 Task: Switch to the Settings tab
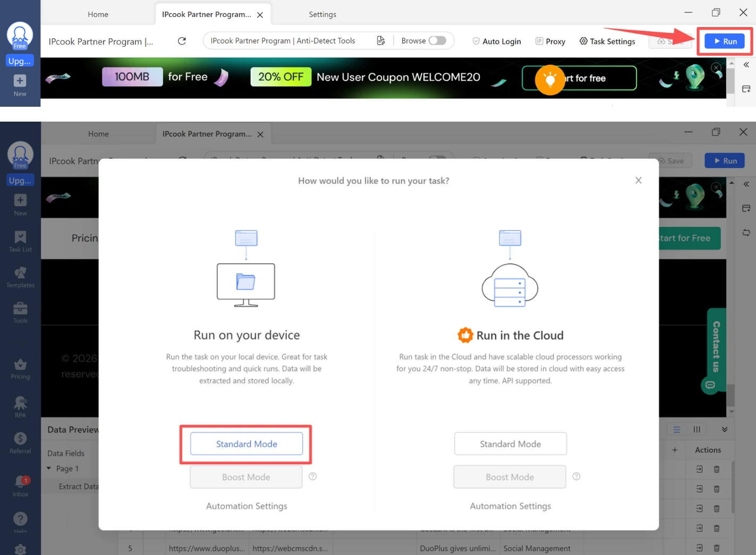(x=322, y=14)
